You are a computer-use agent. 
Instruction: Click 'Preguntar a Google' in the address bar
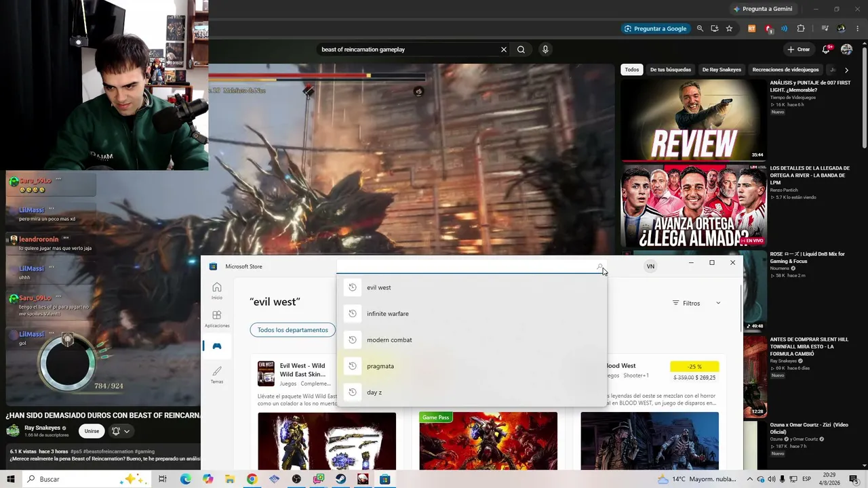click(x=656, y=28)
